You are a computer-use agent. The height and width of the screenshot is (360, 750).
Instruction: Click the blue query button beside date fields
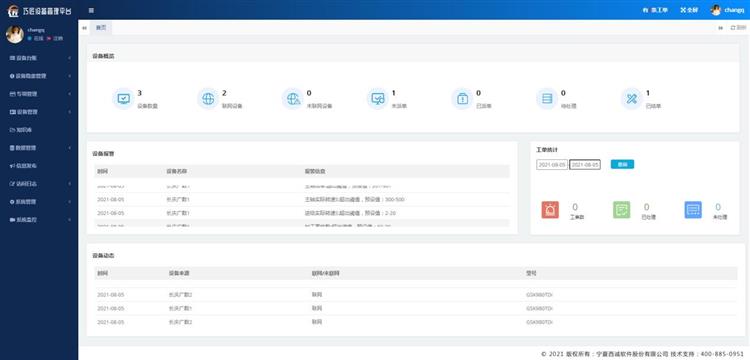pyautogui.click(x=622, y=164)
